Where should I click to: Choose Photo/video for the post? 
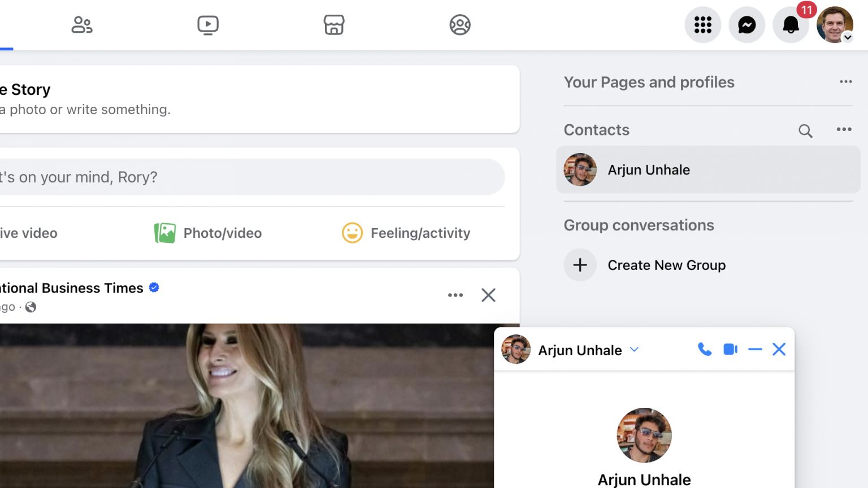208,233
